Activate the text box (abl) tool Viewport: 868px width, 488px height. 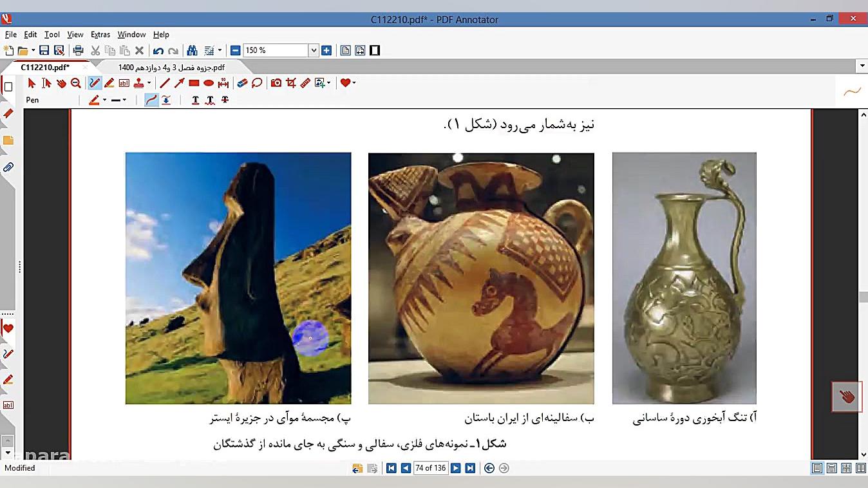pos(124,82)
